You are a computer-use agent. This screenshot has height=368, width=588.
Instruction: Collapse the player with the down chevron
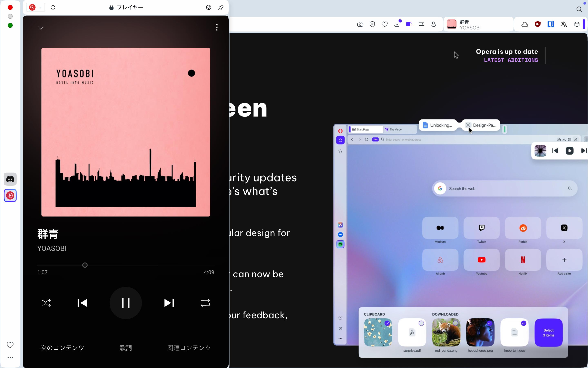point(41,28)
